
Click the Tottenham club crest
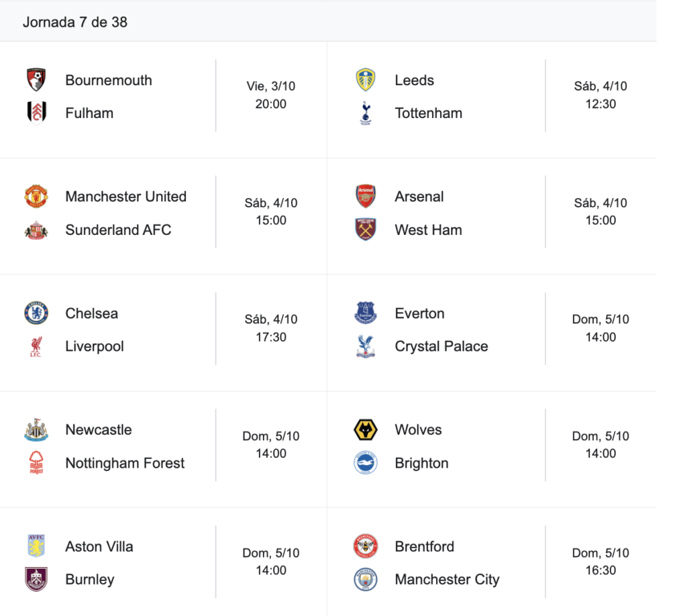click(366, 113)
